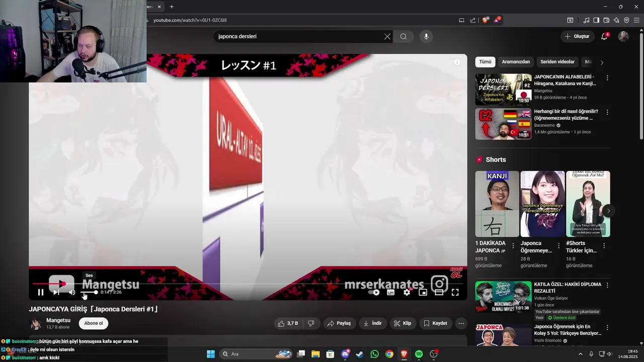The image size is (644, 362).
Task: Open the Leo AI sparkle icon
Action: [x=616, y=20]
